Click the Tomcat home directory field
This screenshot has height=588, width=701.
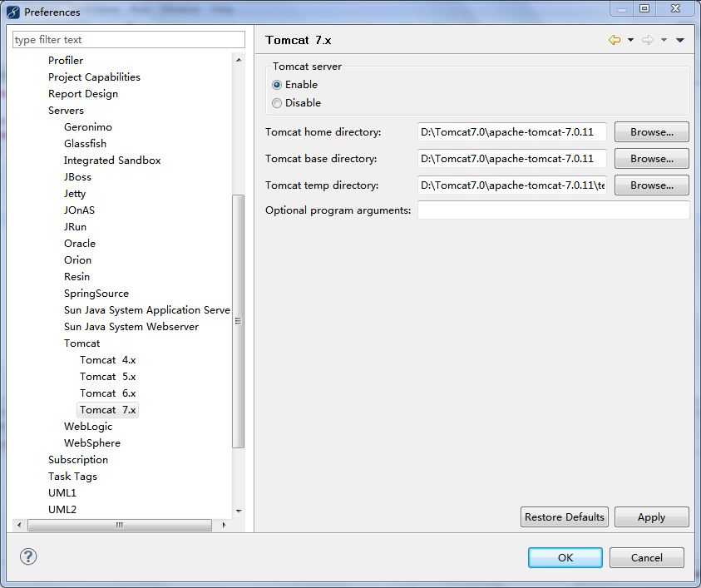tap(512, 132)
